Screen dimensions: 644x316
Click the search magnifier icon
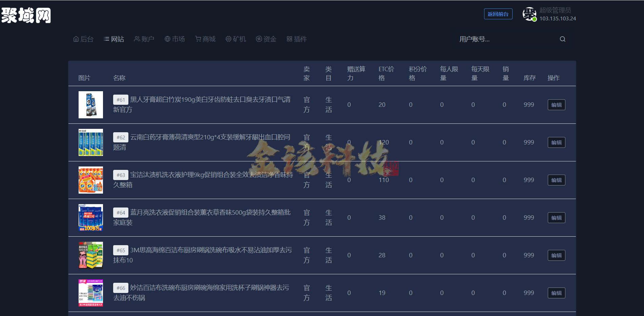click(562, 39)
